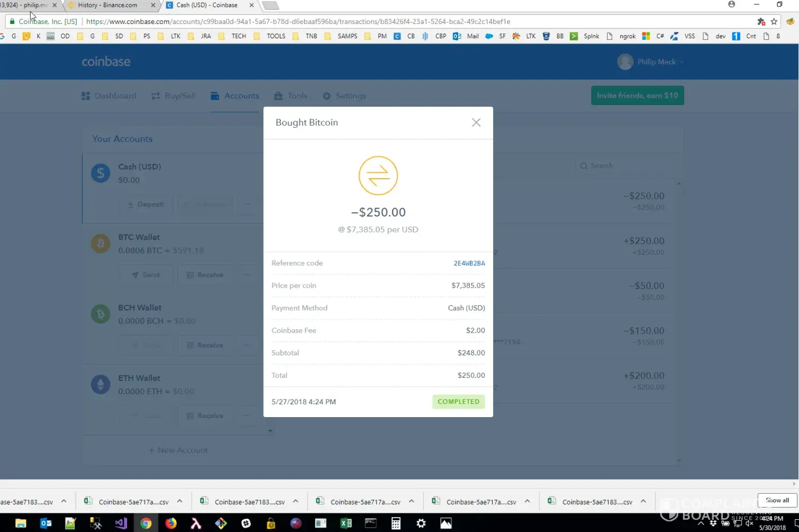Switch to the History - Binance.com tab
The height and width of the screenshot is (532, 799).
107,5
